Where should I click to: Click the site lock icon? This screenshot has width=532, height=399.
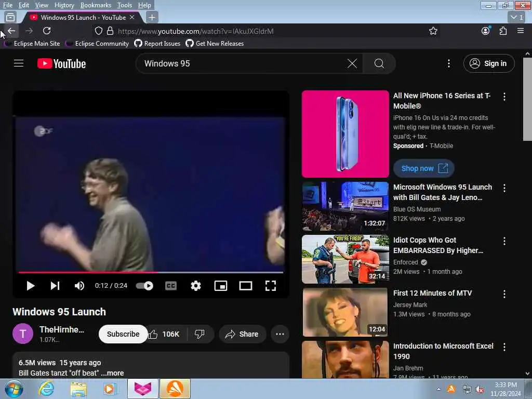[110, 31]
